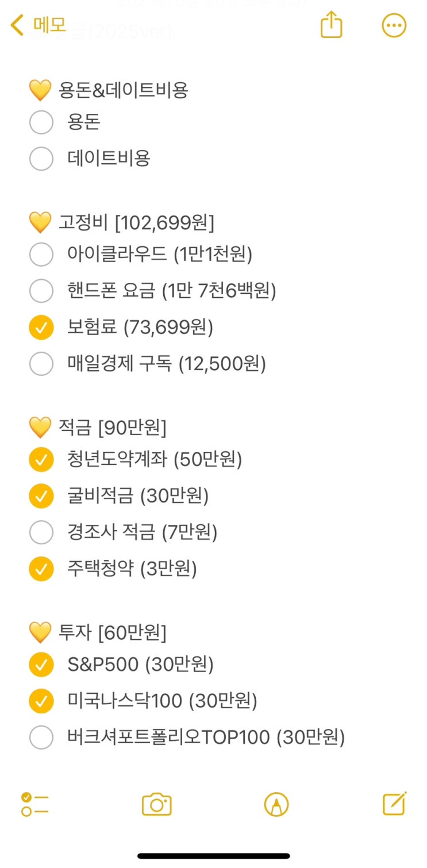This screenshot has height=868, width=427.
Task: Tap the markup pen icon
Action: click(x=276, y=804)
